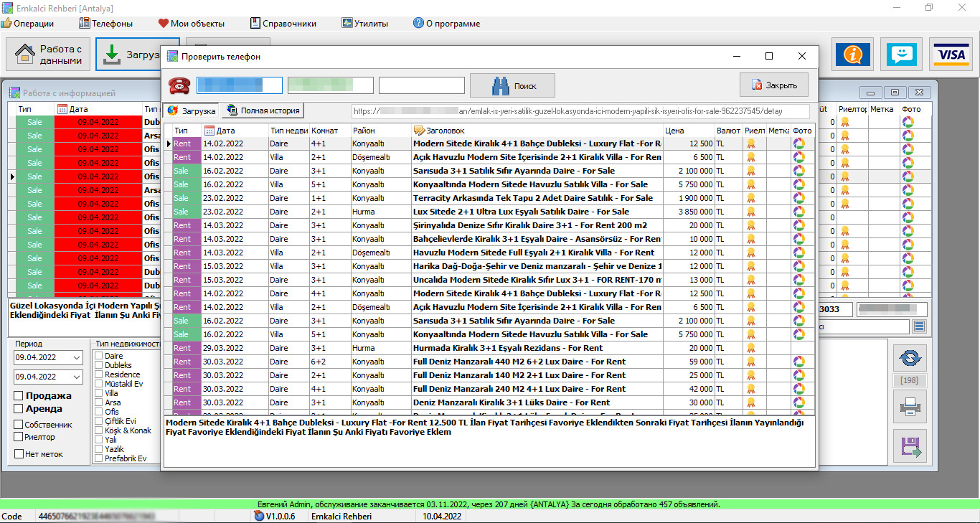Switch to the Полная история tab
980x523 pixels.
pyautogui.click(x=263, y=110)
